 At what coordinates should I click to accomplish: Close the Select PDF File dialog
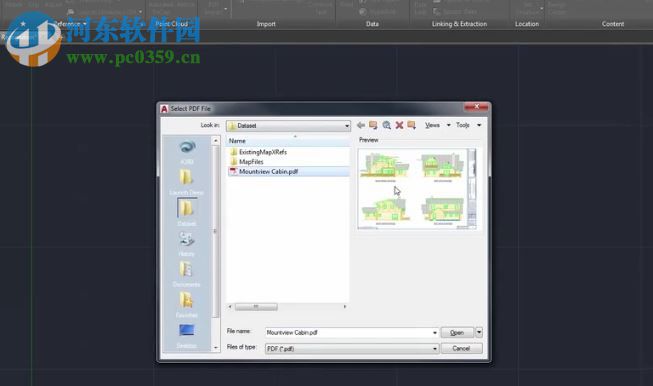[476, 107]
